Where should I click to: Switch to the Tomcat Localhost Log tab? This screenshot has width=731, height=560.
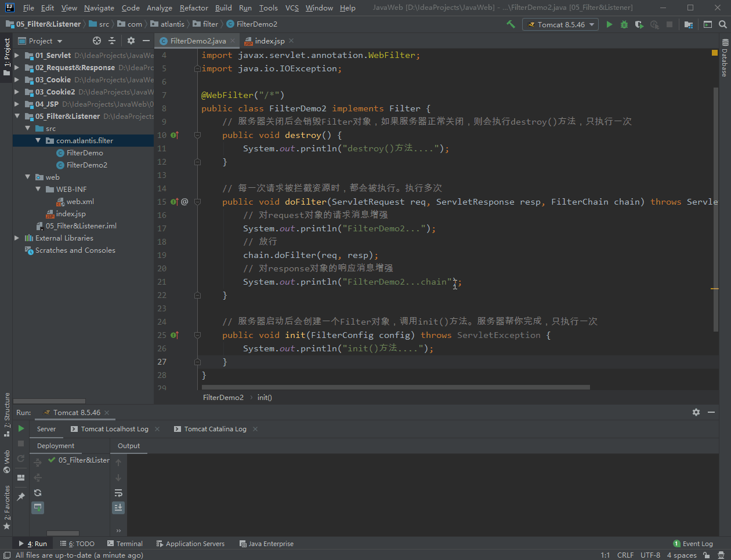[114, 429]
